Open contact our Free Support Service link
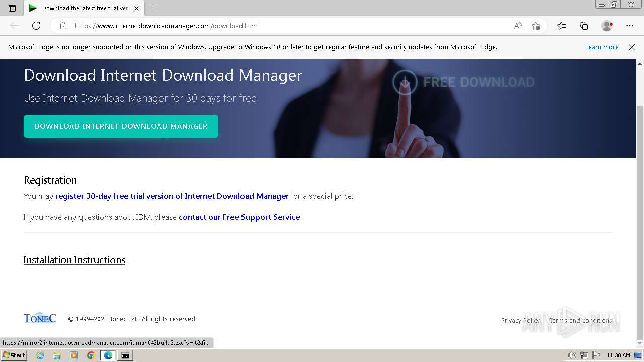Screen dimensions: 644x362 tap(239, 217)
